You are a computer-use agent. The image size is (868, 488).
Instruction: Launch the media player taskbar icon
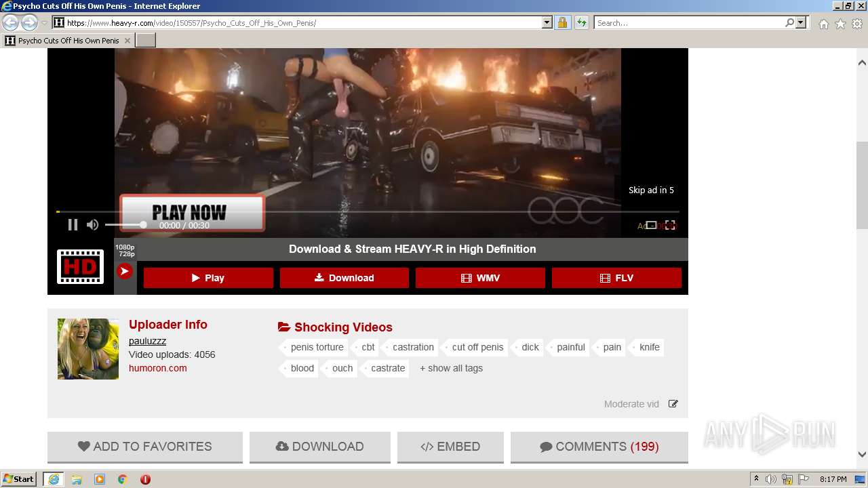(x=100, y=479)
